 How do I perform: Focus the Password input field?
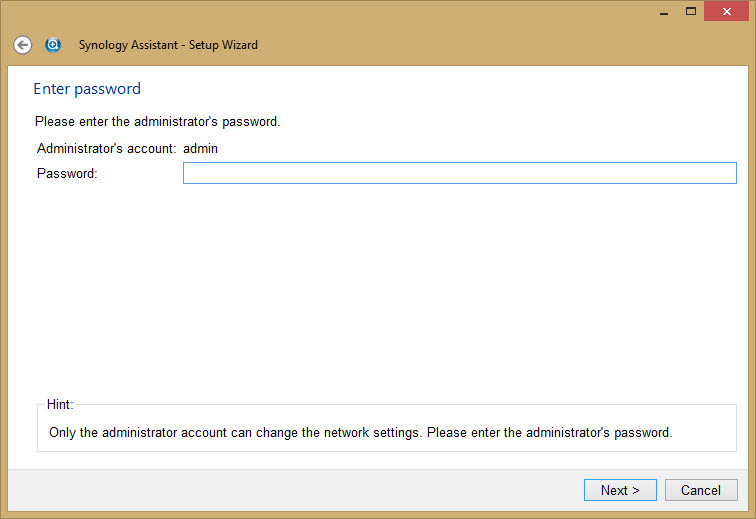459,173
